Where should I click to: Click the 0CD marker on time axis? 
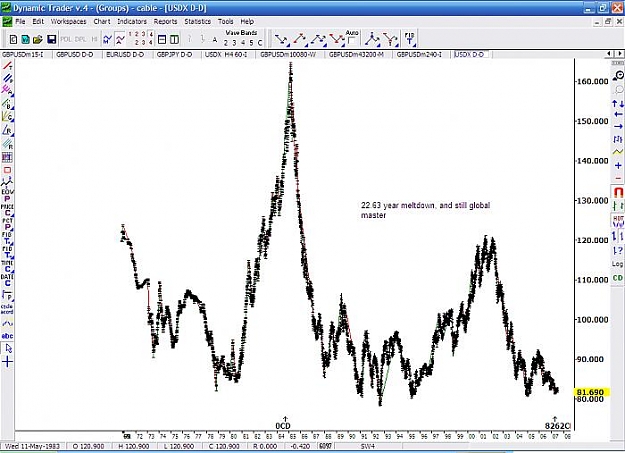283,426
